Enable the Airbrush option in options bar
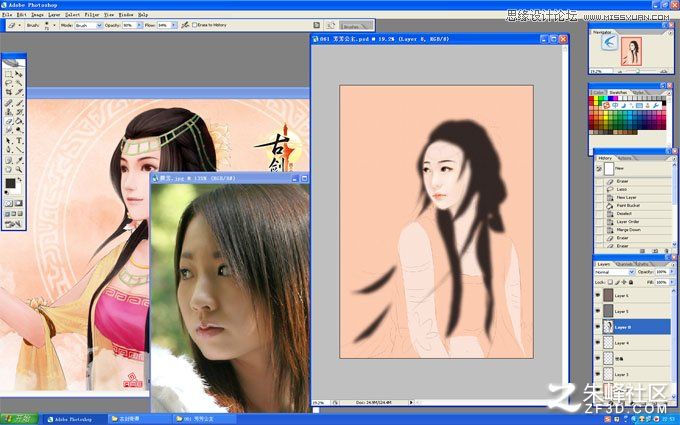Image resolution: width=680 pixels, height=425 pixels. click(185, 25)
